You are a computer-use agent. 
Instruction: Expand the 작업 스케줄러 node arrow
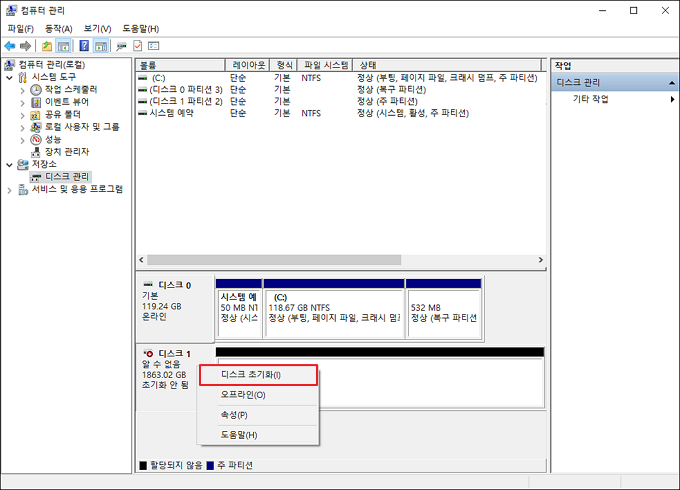click(23, 90)
